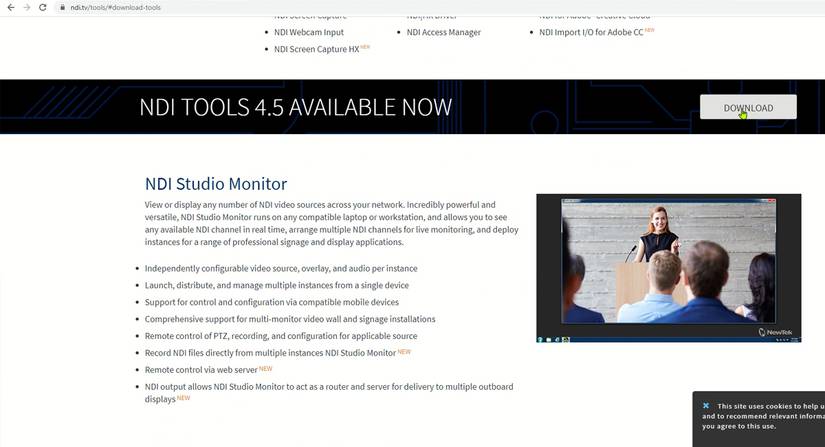Go back with the browser back arrow
Viewport: 825px width, 447px height.
pyautogui.click(x=11, y=7)
